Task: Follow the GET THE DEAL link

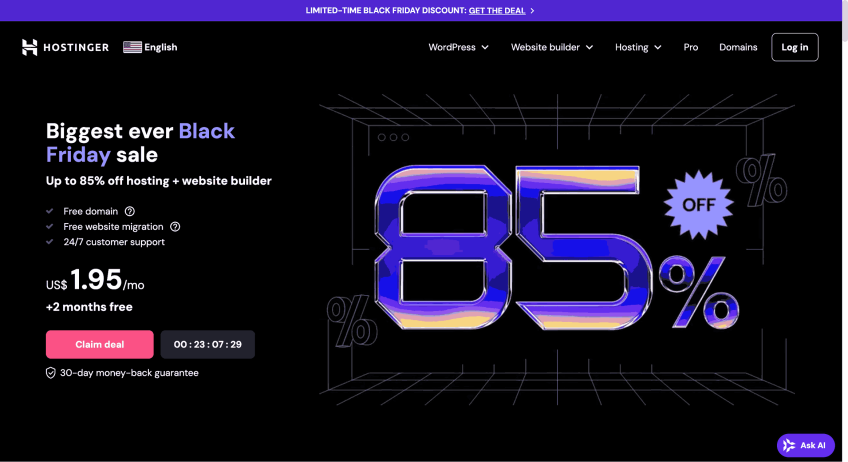Action: tap(497, 11)
